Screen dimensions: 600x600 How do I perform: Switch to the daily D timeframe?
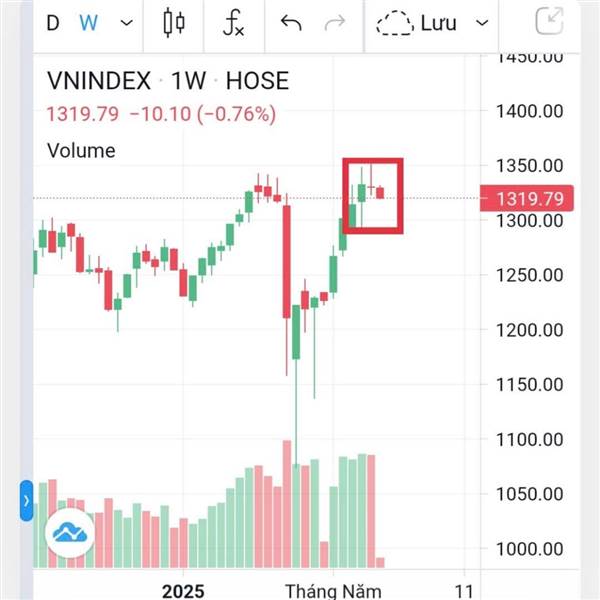pyautogui.click(x=53, y=23)
